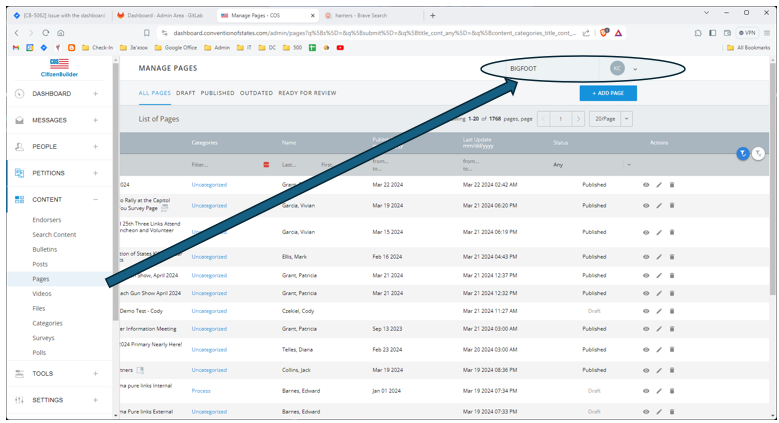Click the Categories filter input field

click(222, 164)
